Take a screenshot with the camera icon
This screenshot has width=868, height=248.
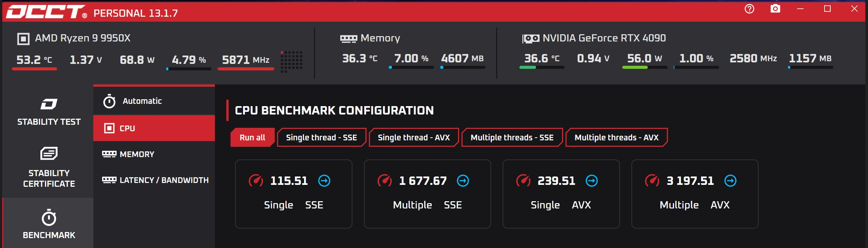pos(775,9)
